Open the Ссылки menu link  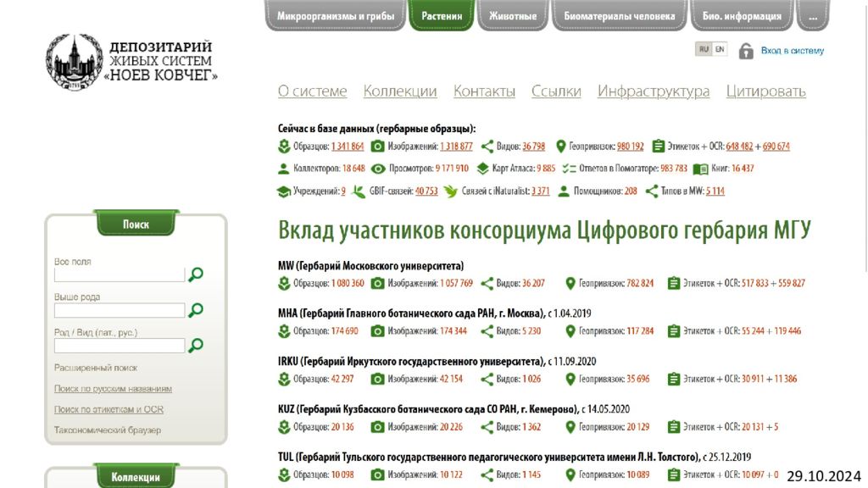pyautogui.click(x=556, y=91)
